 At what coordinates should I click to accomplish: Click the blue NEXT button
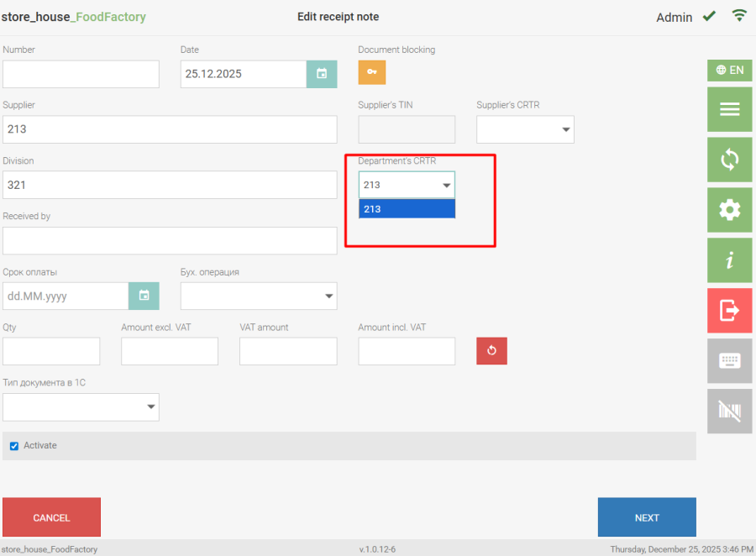(x=646, y=517)
